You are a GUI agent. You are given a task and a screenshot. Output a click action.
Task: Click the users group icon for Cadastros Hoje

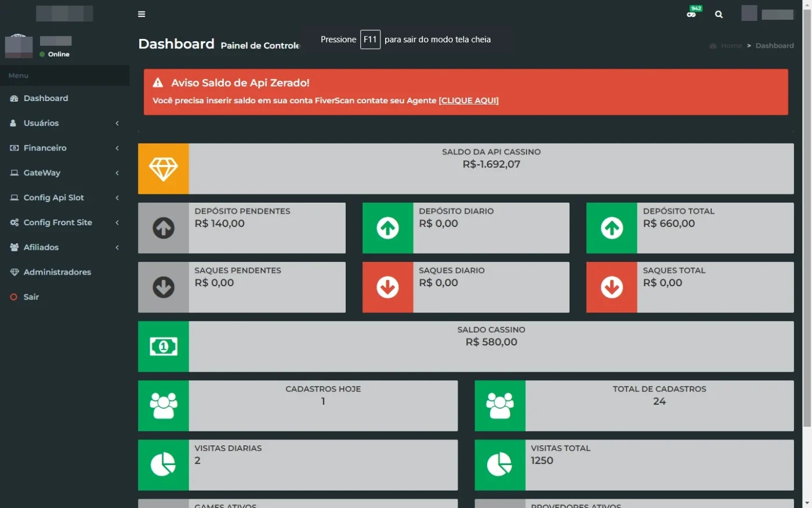point(164,406)
